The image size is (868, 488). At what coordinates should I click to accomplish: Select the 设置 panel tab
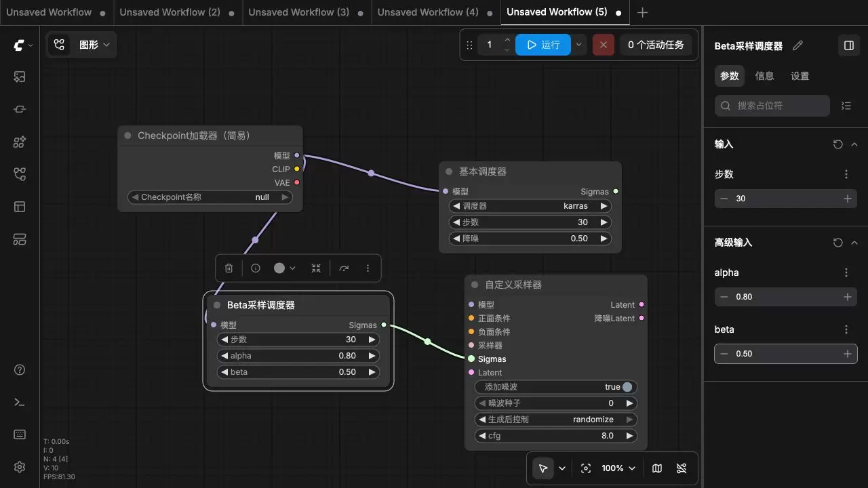800,76
